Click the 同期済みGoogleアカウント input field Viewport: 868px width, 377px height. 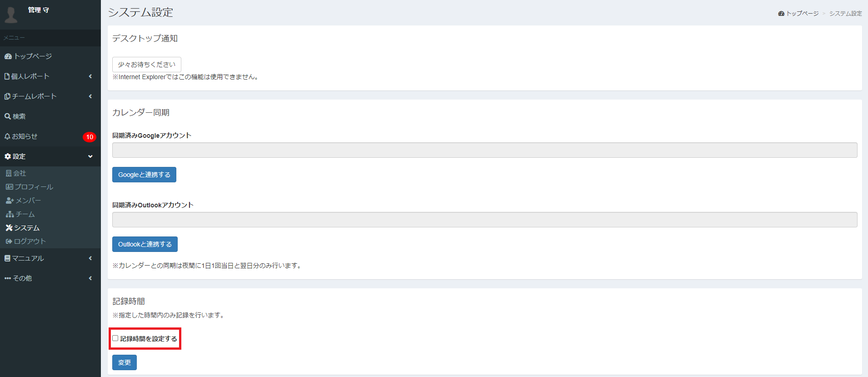(x=484, y=150)
